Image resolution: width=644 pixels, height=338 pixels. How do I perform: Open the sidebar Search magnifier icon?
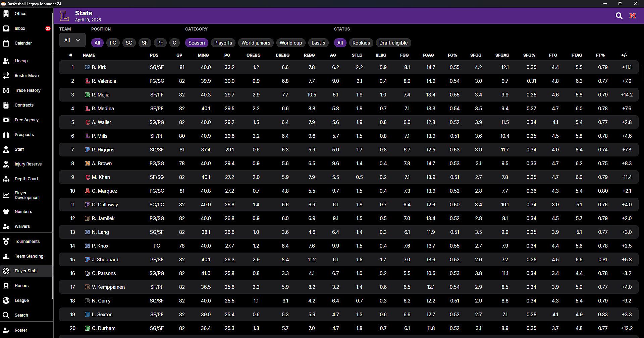click(x=6, y=315)
